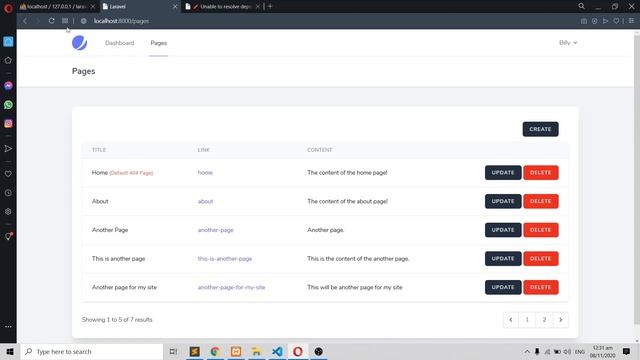Click the next page arrow
Screen dimensions: 640x360
pyautogui.click(x=561, y=320)
